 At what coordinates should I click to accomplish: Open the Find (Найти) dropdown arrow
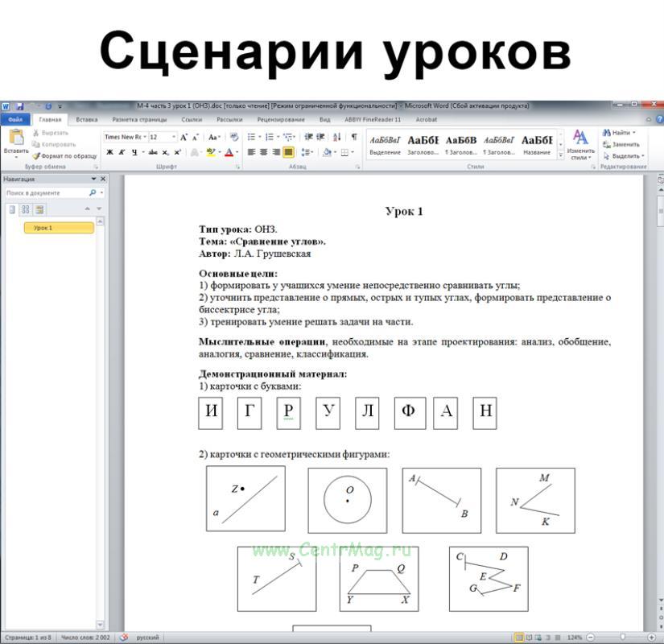pyautogui.click(x=634, y=133)
